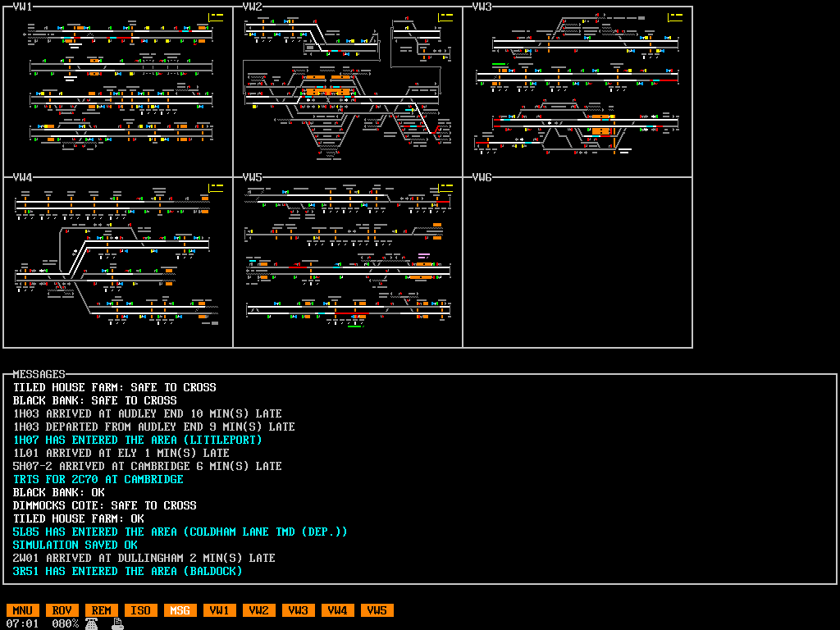Open the MNU menu button
The height and width of the screenshot is (630, 840).
click(22, 610)
